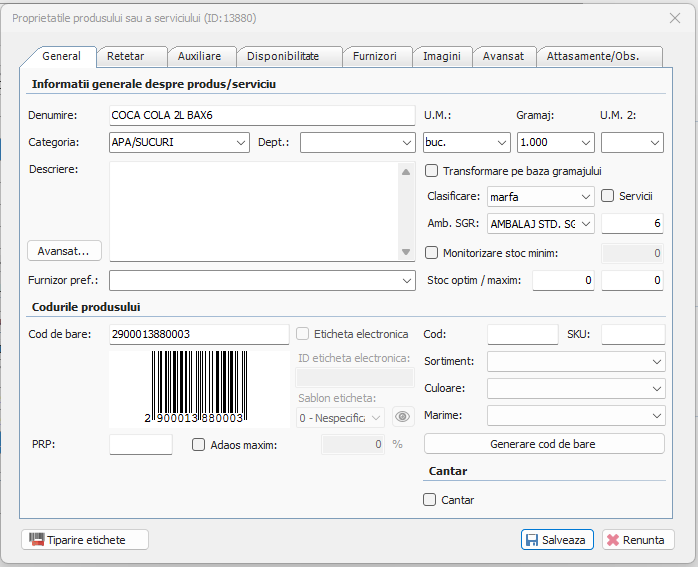Enable the Cantar checkbox
The width and height of the screenshot is (698, 567).
tap(431, 500)
